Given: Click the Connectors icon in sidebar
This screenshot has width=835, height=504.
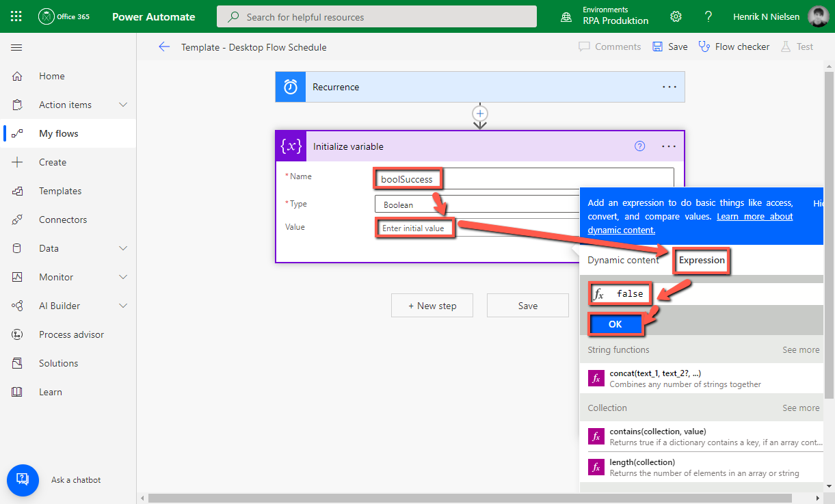Looking at the screenshot, I should click(18, 220).
